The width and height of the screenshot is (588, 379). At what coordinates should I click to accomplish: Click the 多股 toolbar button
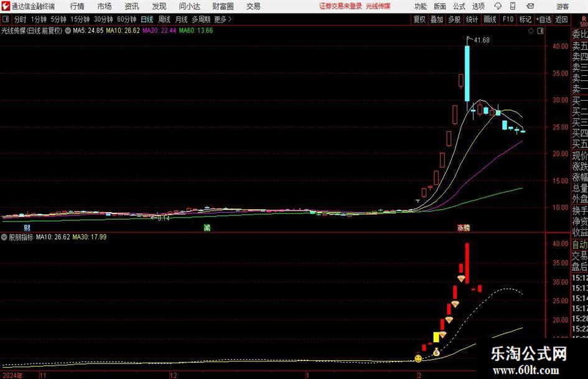(x=454, y=19)
